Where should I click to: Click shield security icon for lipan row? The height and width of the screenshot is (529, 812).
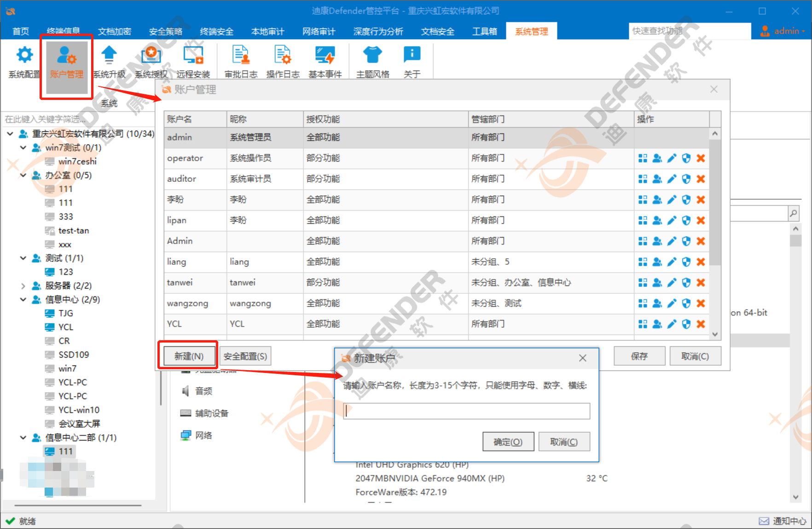point(686,221)
